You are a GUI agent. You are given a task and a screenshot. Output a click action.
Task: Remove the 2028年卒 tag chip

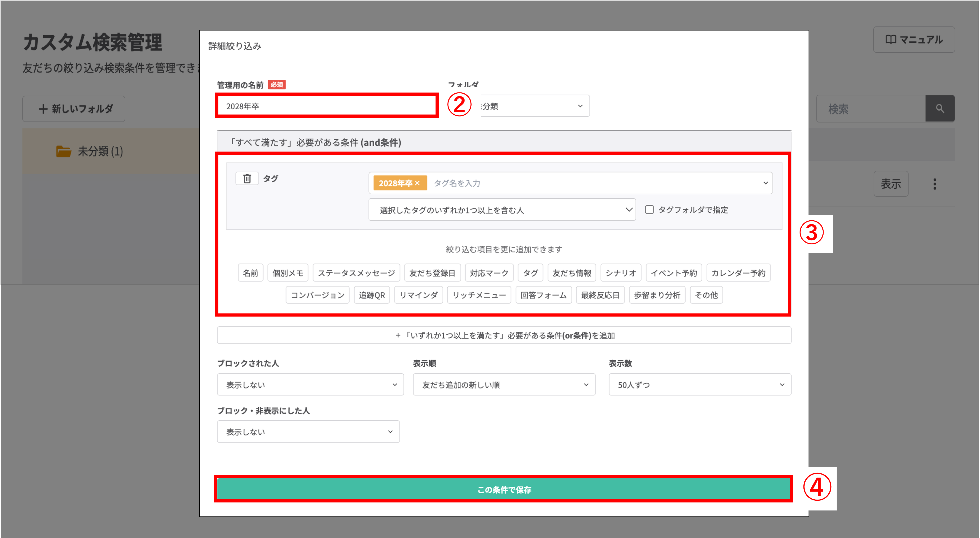pyautogui.click(x=417, y=183)
